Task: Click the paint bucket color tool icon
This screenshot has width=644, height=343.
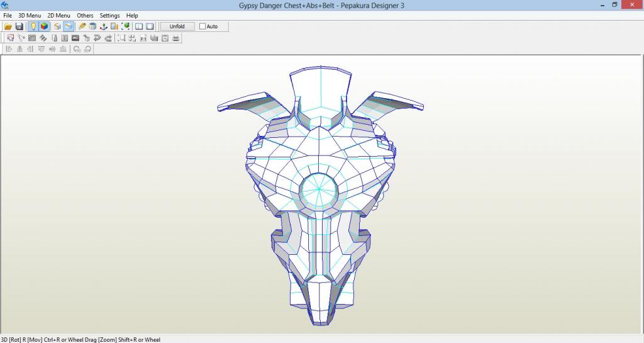Action: point(86,38)
